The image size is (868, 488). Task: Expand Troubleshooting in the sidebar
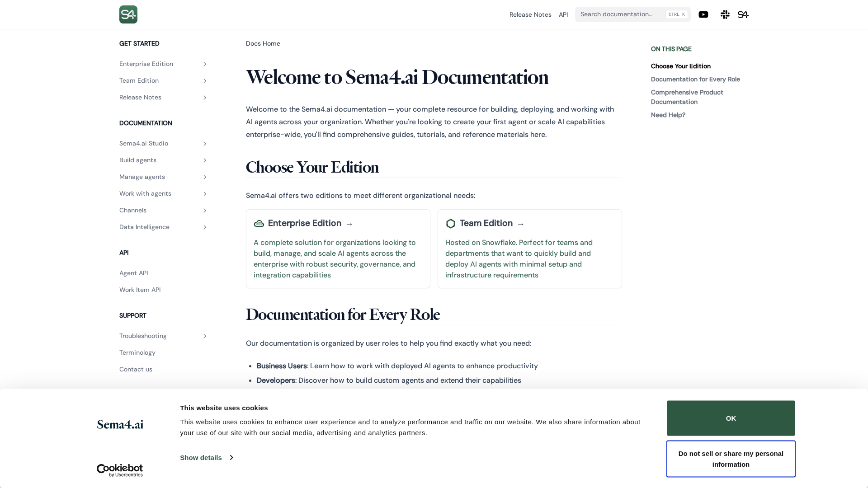point(204,336)
